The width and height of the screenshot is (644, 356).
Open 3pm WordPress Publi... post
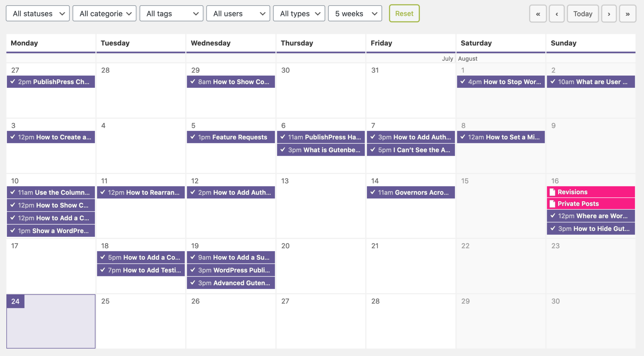click(x=231, y=270)
